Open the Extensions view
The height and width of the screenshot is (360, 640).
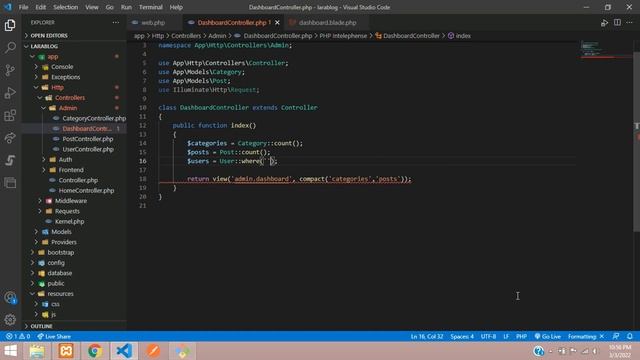(10, 116)
